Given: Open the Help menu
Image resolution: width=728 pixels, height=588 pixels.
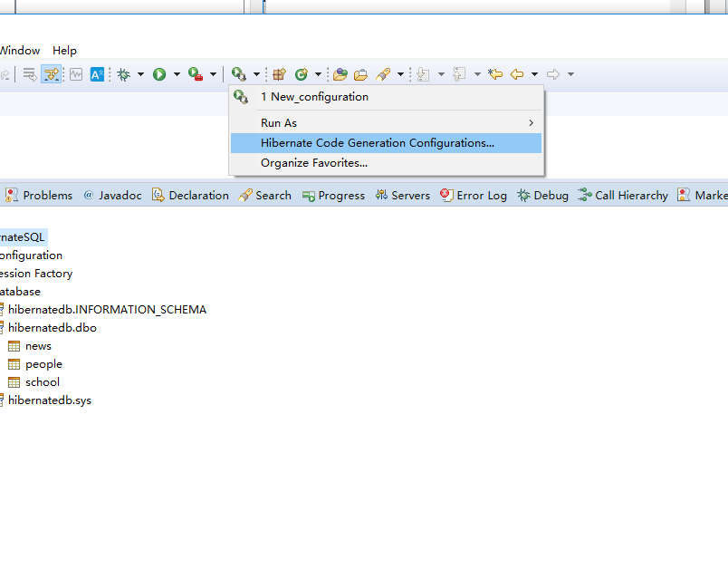Looking at the screenshot, I should pos(64,51).
